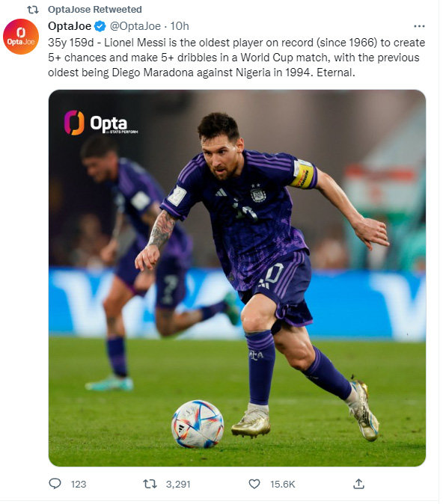Open share menu via upload arrow icon
The height and width of the screenshot is (504, 443).
point(358,483)
